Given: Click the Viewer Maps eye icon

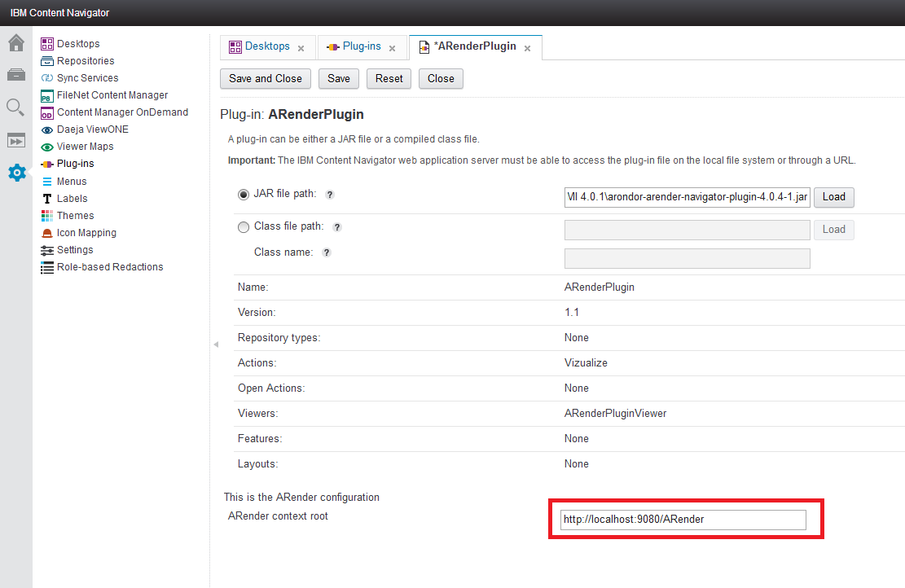Looking at the screenshot, I should tap(47, 147).
